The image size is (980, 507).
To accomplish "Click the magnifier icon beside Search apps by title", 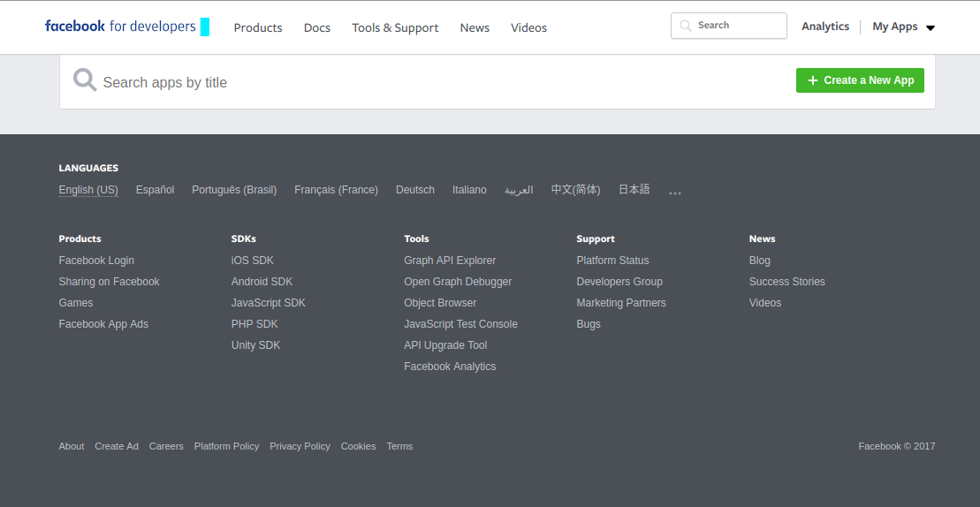I will (x=85, y=80).
